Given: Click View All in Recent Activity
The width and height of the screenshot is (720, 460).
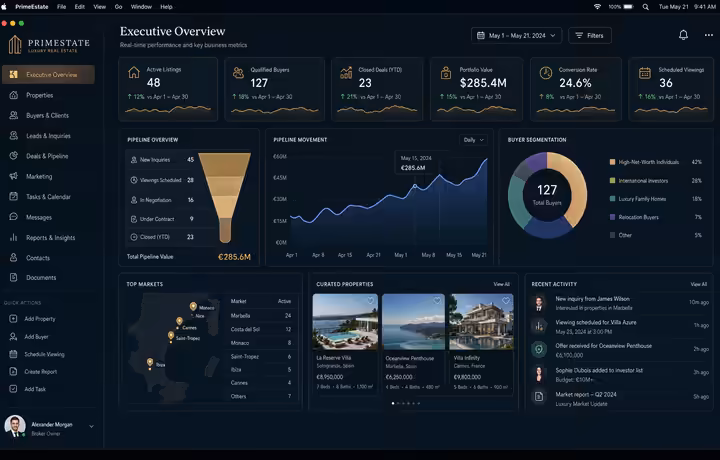Looking at the screenshot, I should [x=698, y=284].
